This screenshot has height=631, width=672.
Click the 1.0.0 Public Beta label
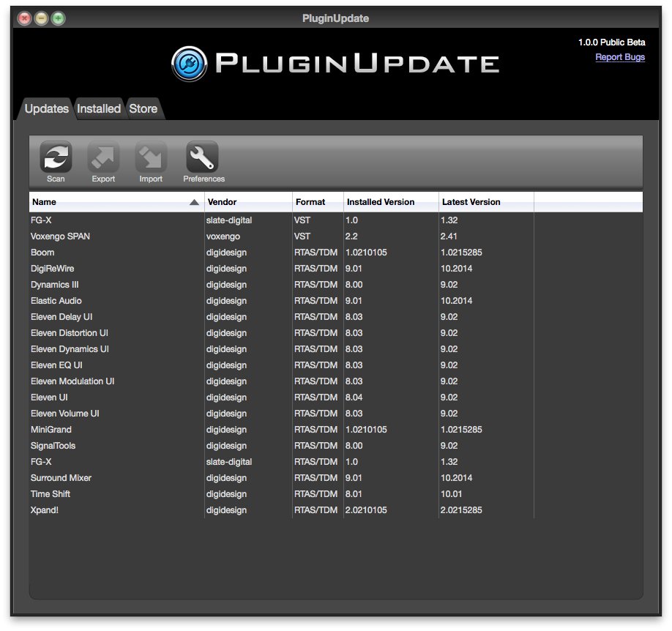(x=611, y=42)
